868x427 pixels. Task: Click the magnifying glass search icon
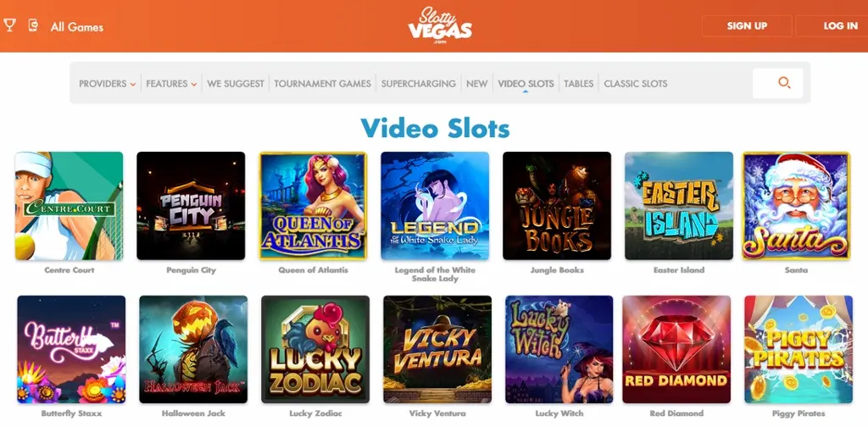click(x=784, y=84)
